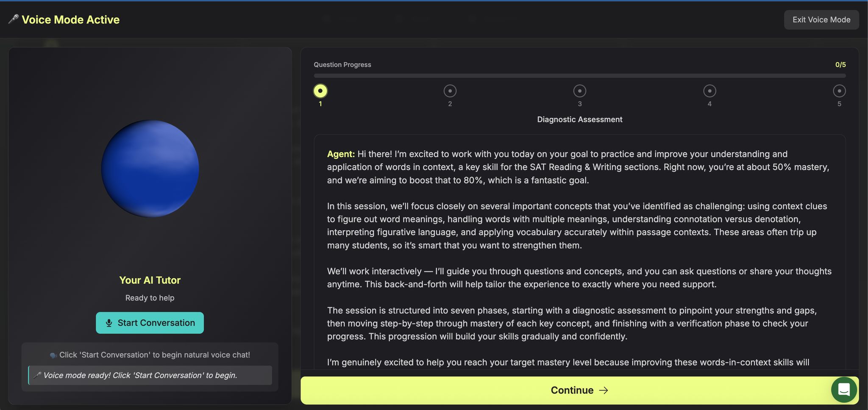Click the 0/5 progress counter
This screenshot has height=410, width=868.
point(840,65)
